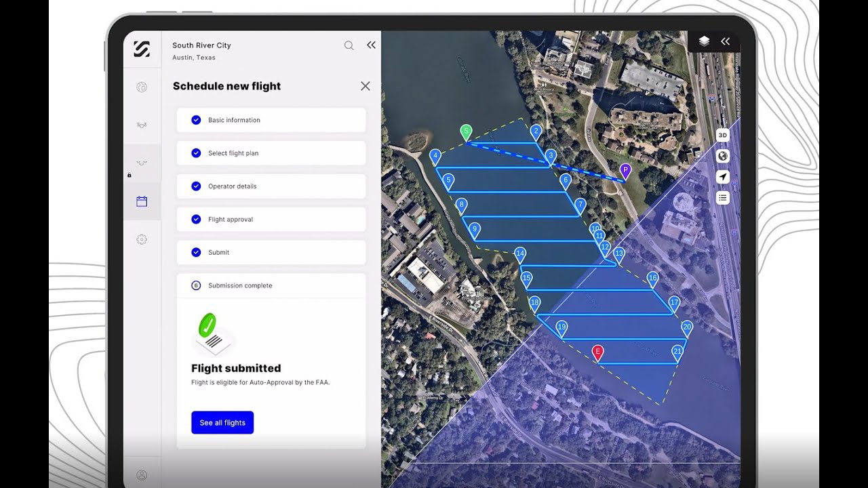Image resolution: width=868 pixels, height=488 pixels.
Task: Select waypoint 18 on the map
Action: tap(535, 303)
